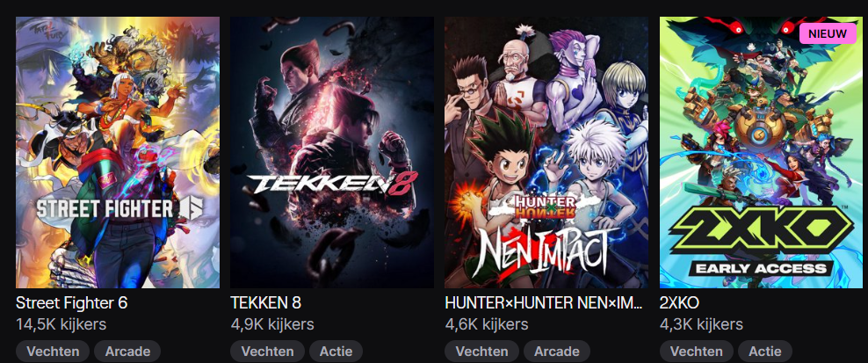Select the Vechten tag beneath 2XKO
868x363 pixels.
click(x=697, y=352)
